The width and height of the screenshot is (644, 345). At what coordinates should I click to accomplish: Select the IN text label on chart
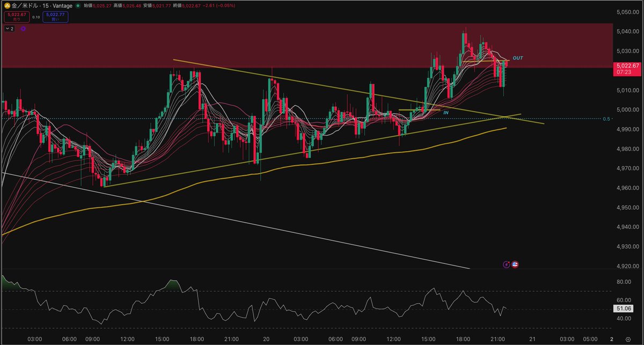[x=445, y=113]
